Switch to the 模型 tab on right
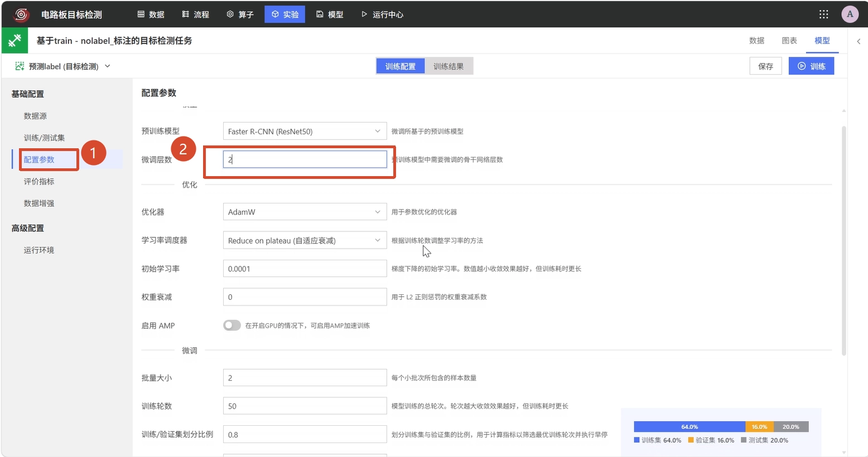The height and width of the screenshot is (457, 868). 822,41
